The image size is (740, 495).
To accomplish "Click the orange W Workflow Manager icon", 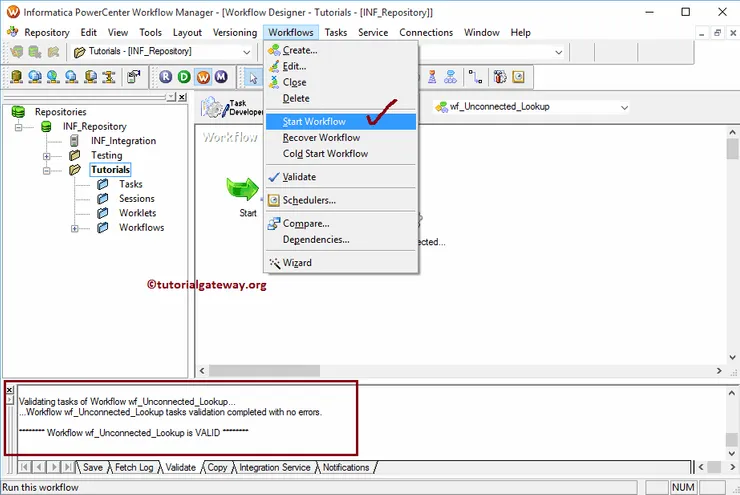I will point(203,77).
